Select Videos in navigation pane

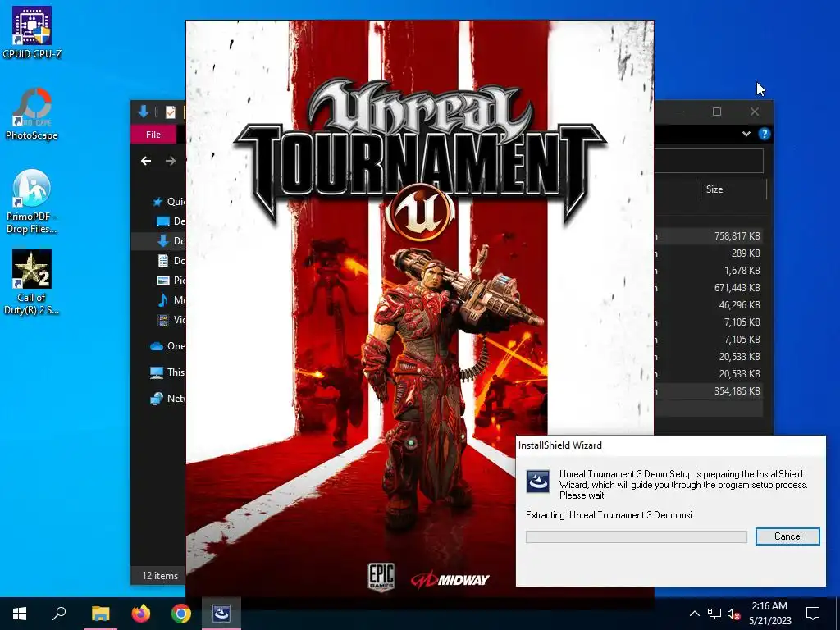pyautogui.click(x=158, y=320)
